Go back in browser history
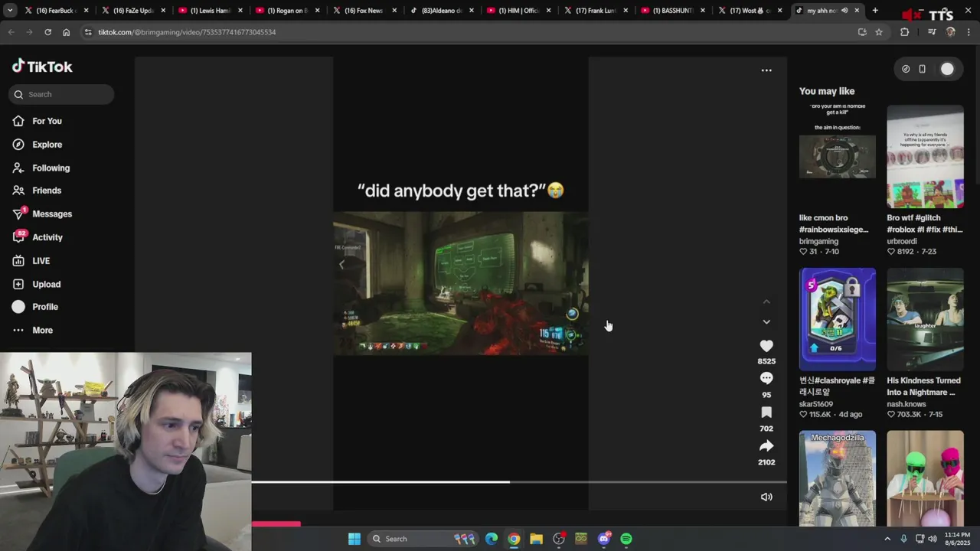The width and height of the screenshot is (980, 551). click(x=11, y=32)
